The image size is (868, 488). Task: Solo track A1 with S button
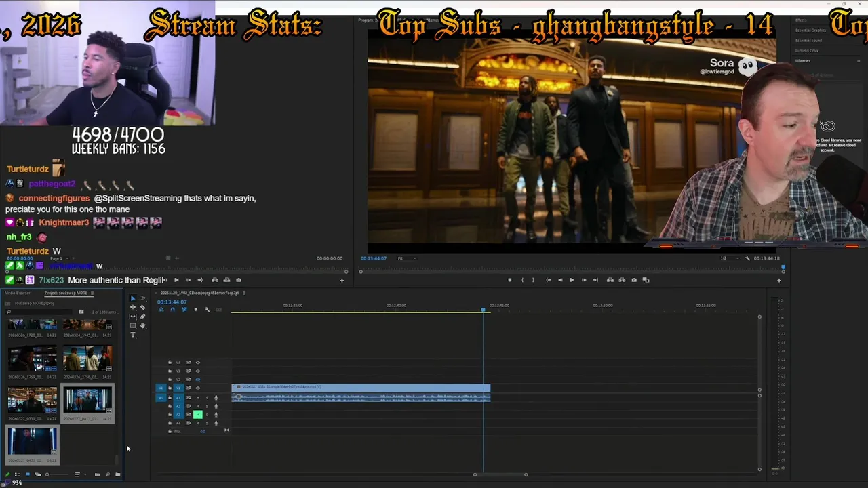tap(207, 398)
